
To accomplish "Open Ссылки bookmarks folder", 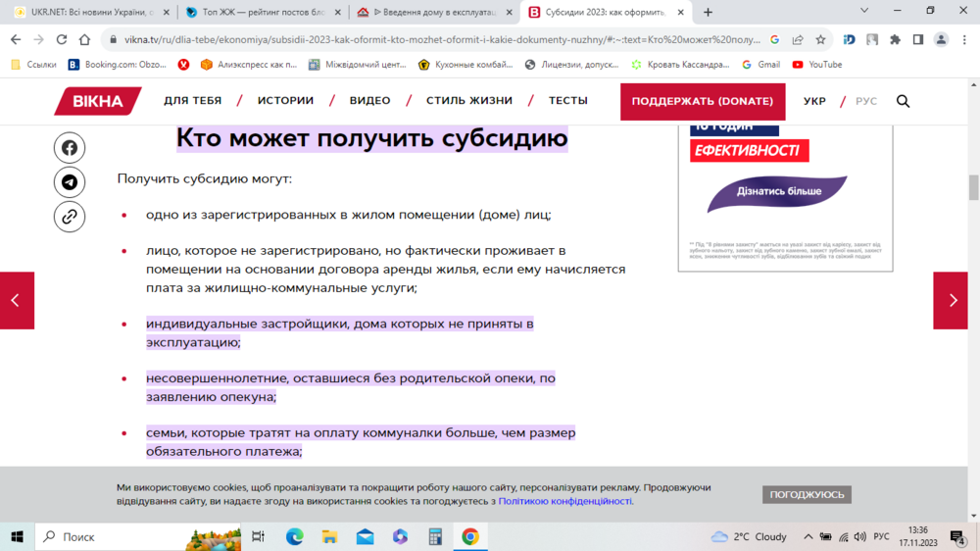I will (33, 65).
